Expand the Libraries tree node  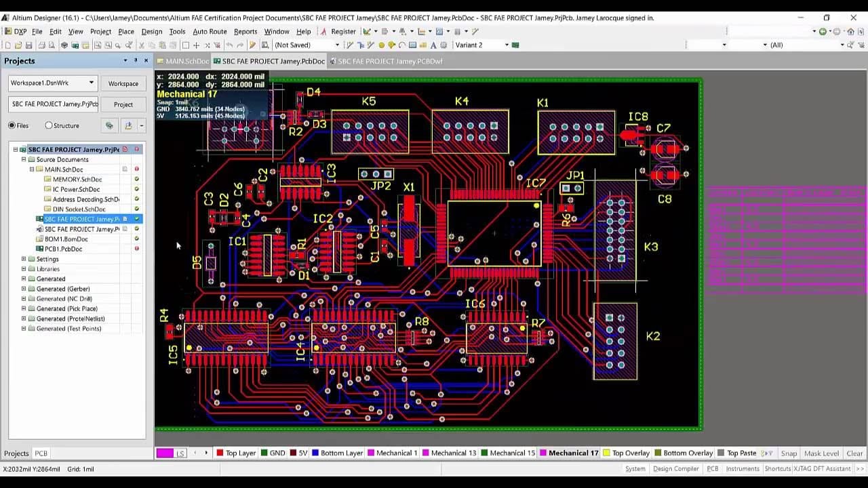22,268
